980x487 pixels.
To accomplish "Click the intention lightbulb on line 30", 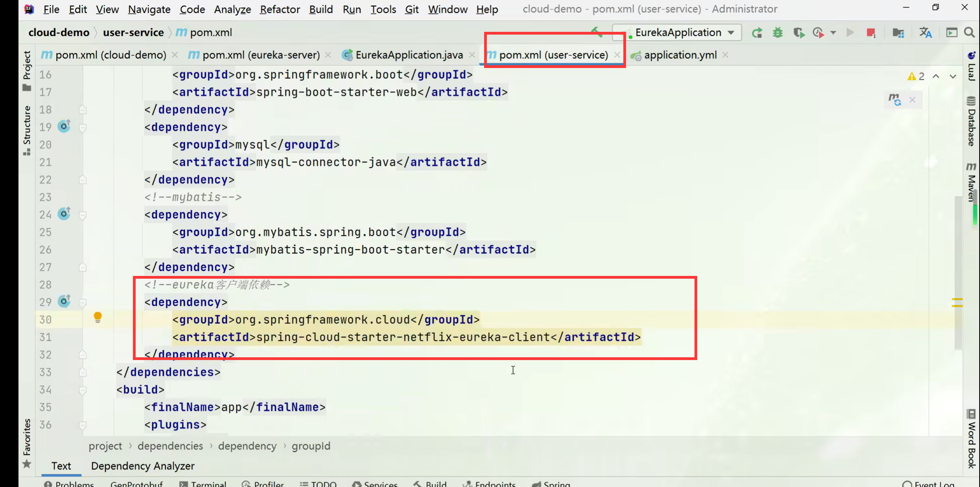I will [98, 317].
